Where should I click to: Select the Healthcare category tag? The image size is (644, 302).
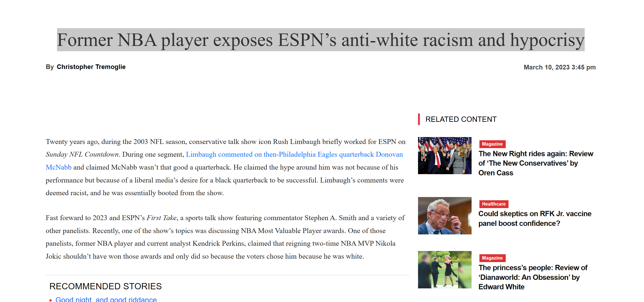click(x=494, y=204)
